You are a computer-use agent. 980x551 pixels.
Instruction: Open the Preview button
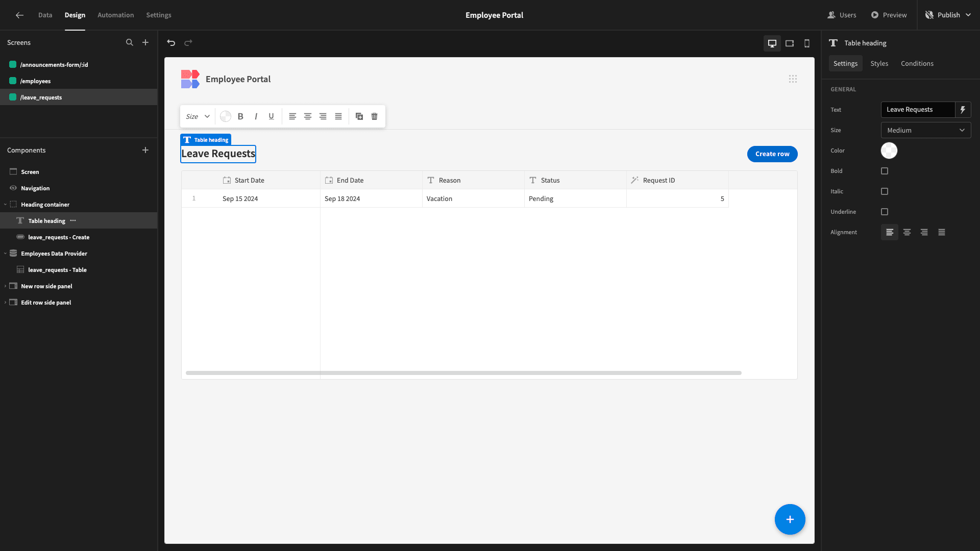[x=889, y=15]
